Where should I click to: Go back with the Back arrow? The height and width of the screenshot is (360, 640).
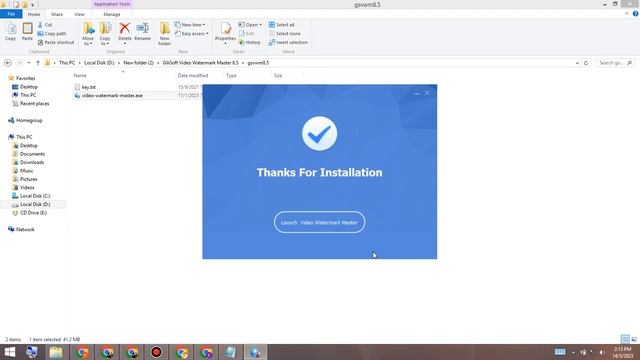point(8,63)
